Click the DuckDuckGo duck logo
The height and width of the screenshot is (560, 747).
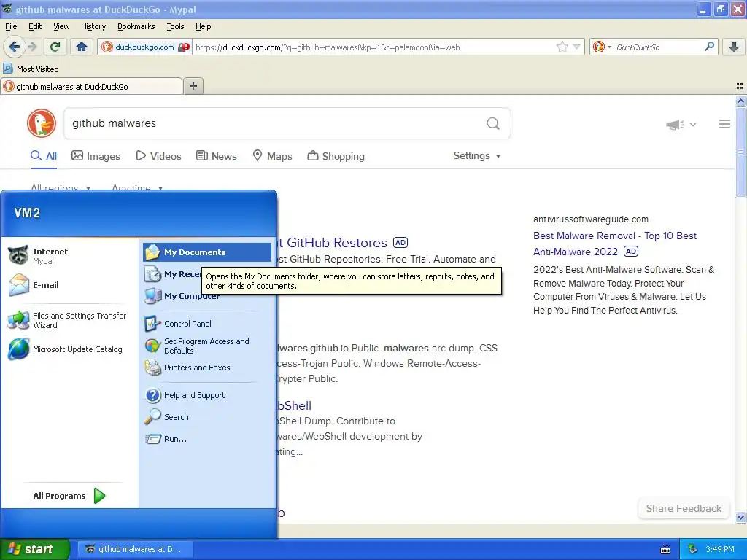[42, 123]
